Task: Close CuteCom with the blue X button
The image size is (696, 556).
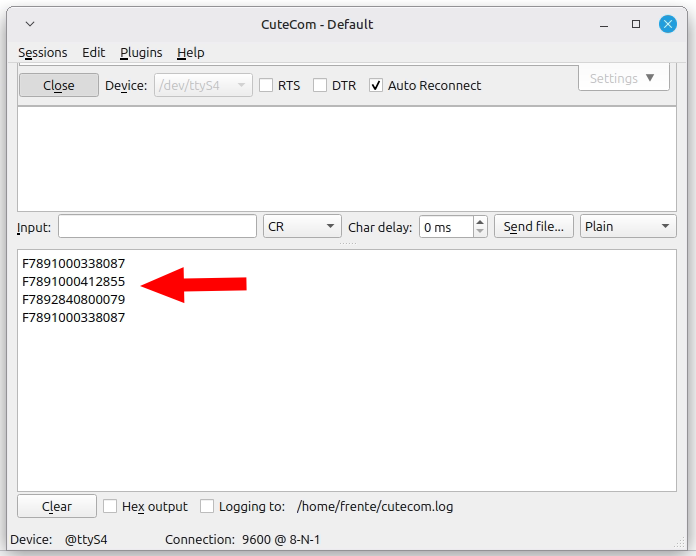Action: 668,24
